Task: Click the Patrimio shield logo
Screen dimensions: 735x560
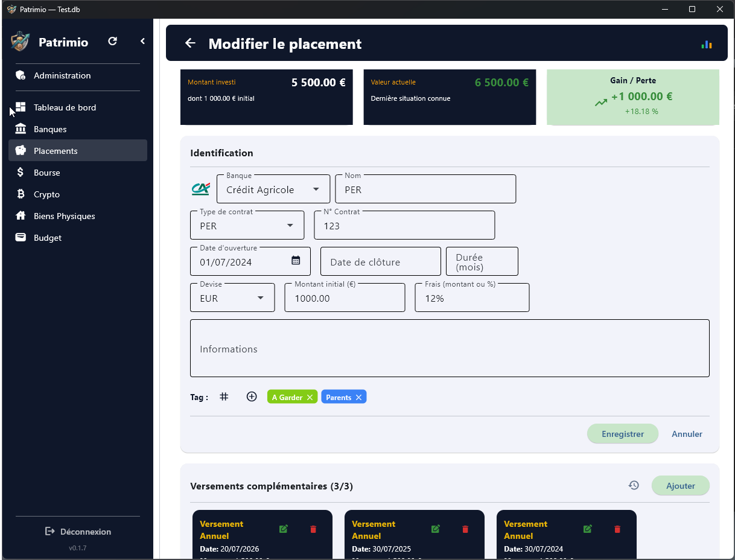Action: 20,42
